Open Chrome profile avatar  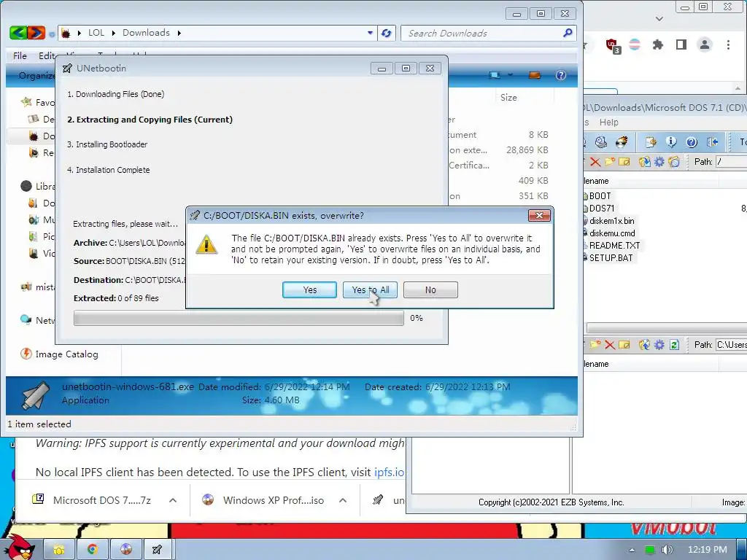(705, 44)
